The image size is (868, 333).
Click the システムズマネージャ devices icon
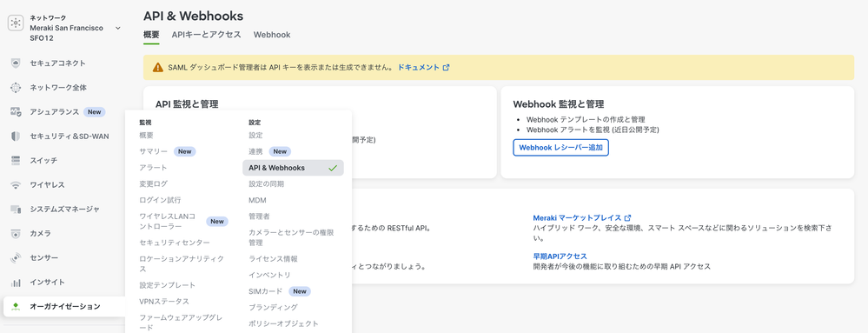(x=16, y=210)
